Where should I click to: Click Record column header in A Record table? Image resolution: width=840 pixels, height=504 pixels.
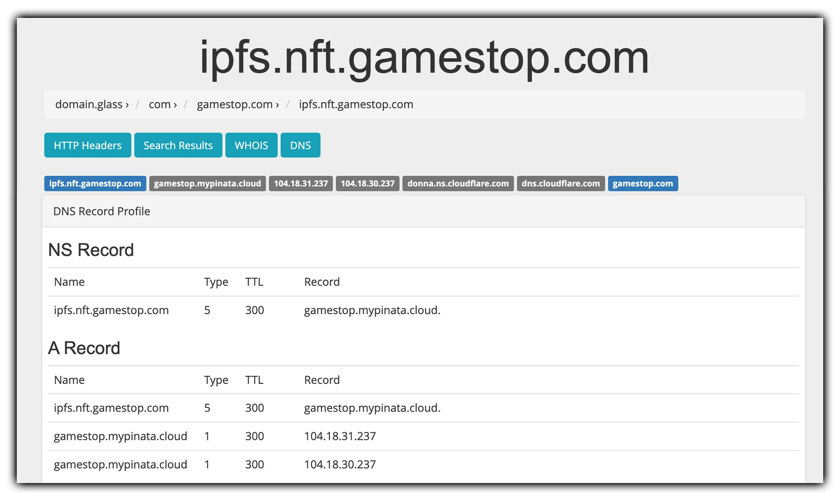click(x=322, y=380)
